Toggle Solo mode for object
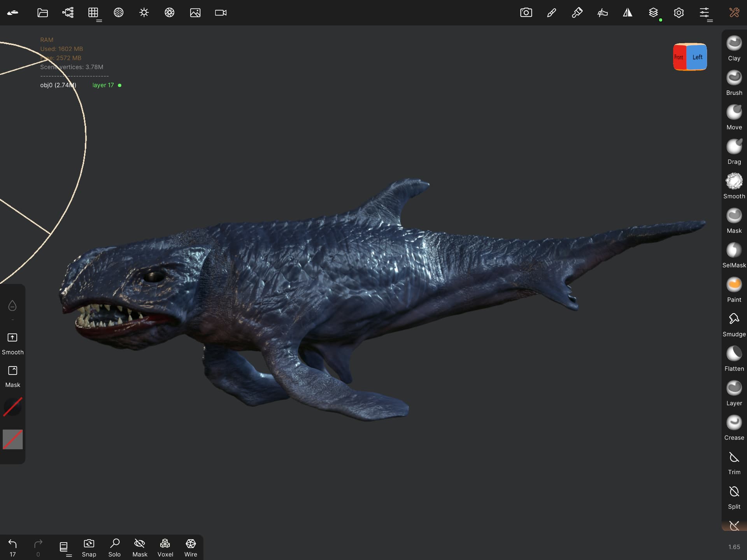 [x=114, y=548]
